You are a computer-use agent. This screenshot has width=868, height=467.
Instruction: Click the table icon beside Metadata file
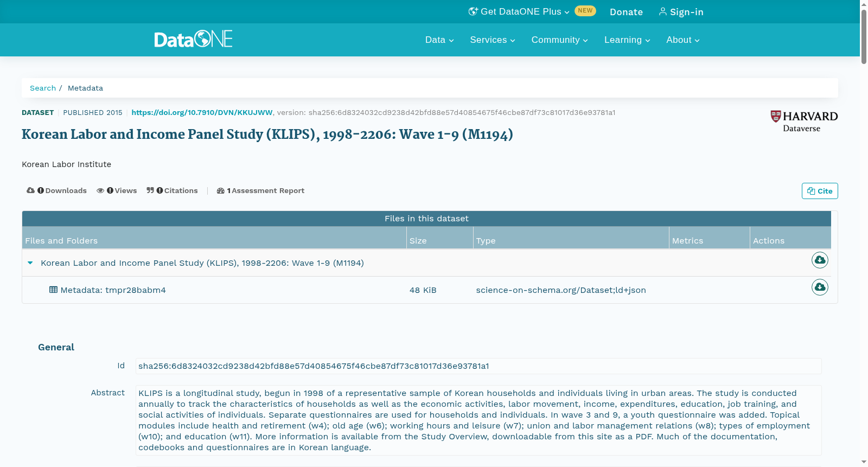53,290
